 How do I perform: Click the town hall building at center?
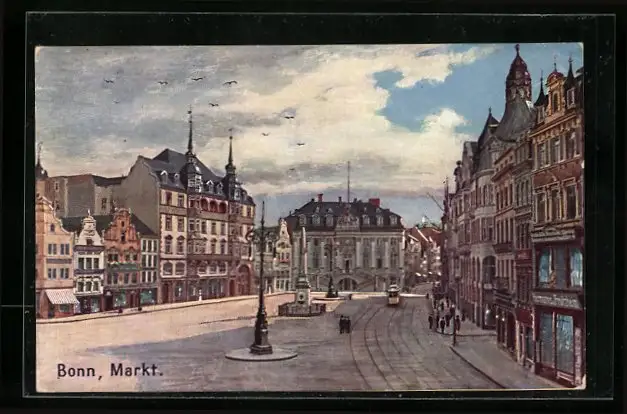coord(346,245)
